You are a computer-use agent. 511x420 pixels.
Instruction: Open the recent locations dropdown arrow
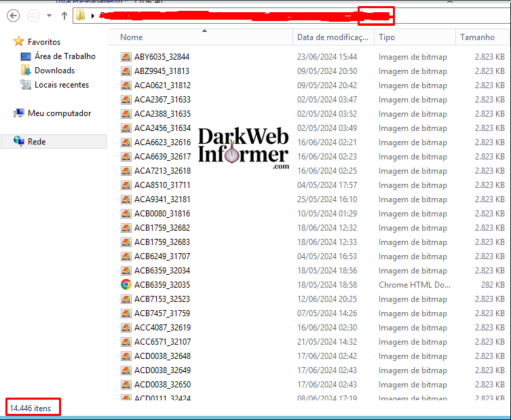click(50, 16)
